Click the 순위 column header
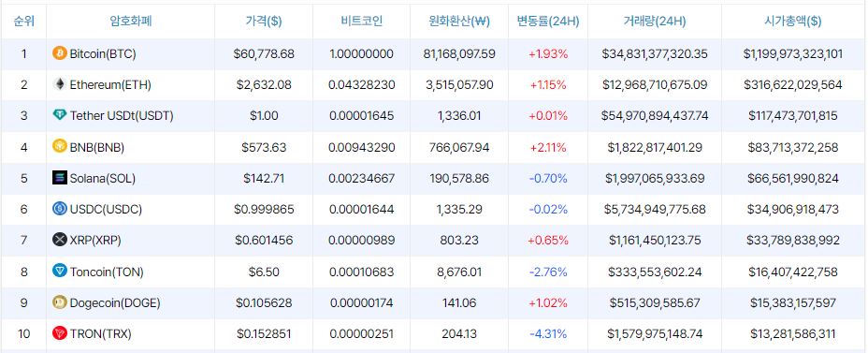Image resolution: width=868 pixels, height=353 pixels. pyautogui.click(x=23, y=22)
